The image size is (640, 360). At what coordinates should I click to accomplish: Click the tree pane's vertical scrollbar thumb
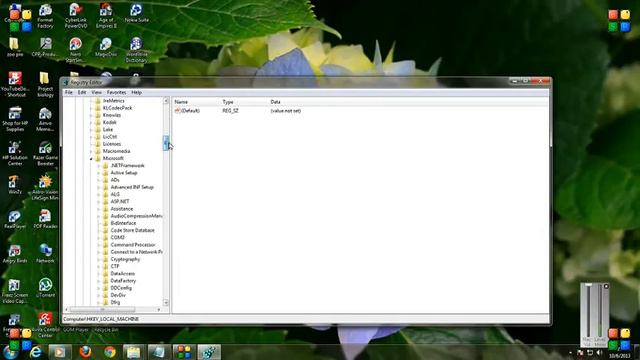coord(166,143)
